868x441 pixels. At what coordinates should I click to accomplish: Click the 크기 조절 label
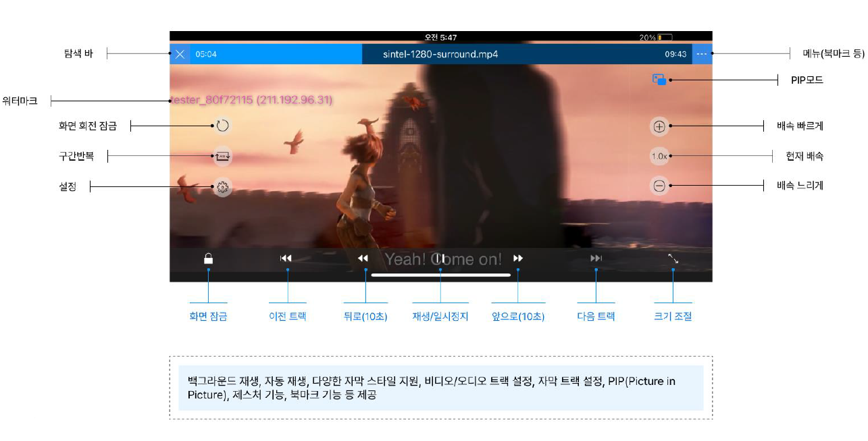point(673,316)
